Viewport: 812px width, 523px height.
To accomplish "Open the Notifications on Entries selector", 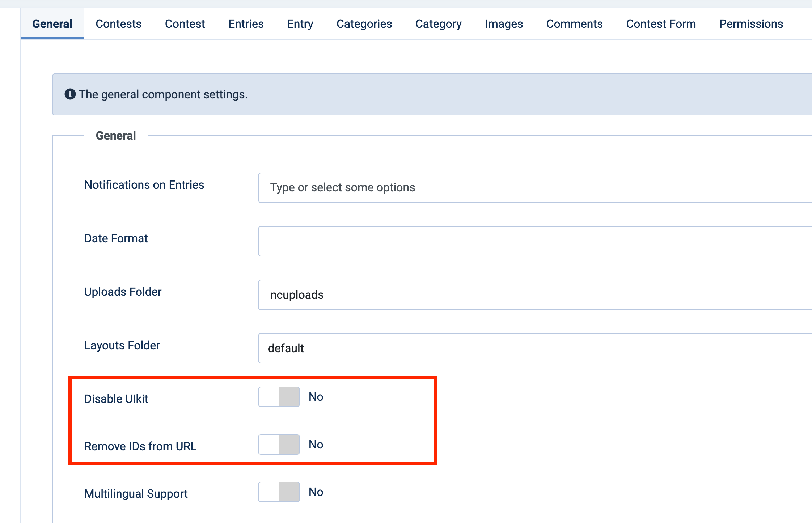I will (x=398, y=187).
